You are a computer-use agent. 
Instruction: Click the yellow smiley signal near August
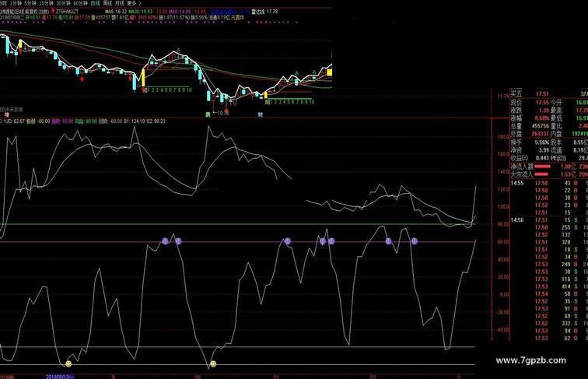point(68,363)
